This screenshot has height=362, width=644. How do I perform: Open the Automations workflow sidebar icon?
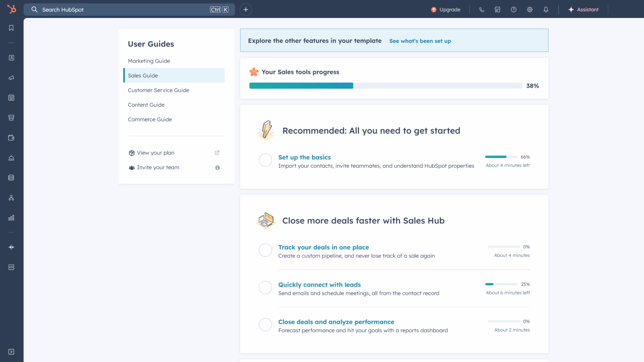click(x=11, y=198)
